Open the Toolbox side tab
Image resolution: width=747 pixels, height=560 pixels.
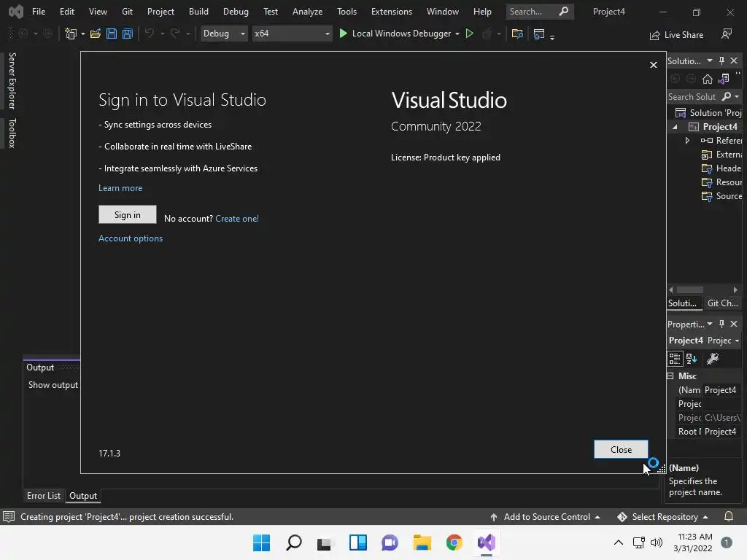tap(12, 133)
